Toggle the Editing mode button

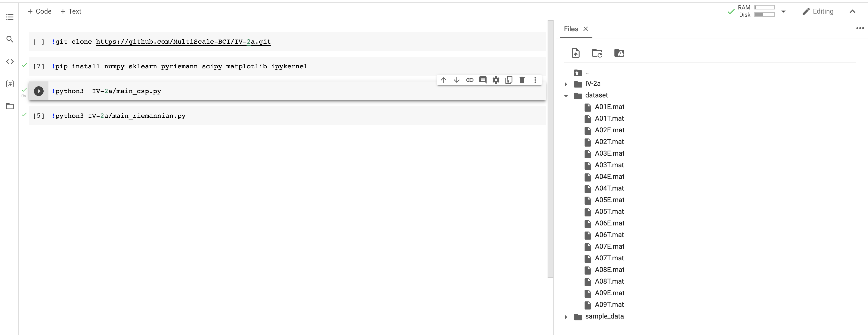coord(818,11)
